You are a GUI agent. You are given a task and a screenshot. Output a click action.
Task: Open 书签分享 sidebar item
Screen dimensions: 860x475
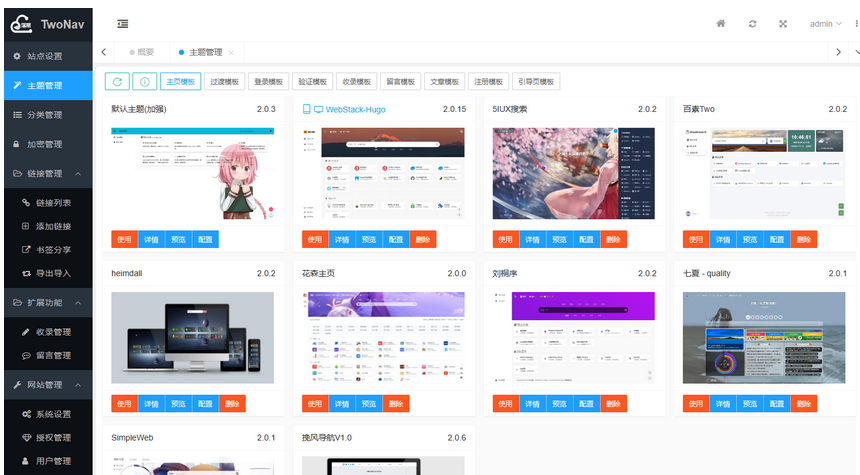[48, 250]
